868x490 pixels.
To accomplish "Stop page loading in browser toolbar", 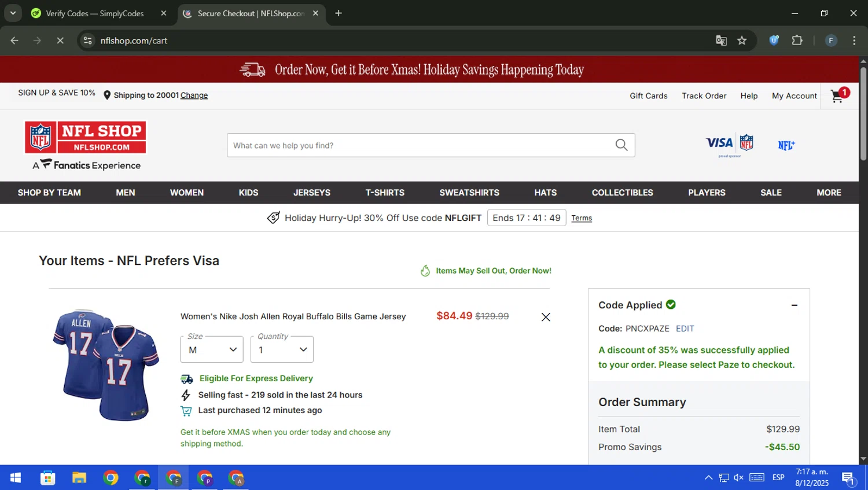I will [60, 40].
